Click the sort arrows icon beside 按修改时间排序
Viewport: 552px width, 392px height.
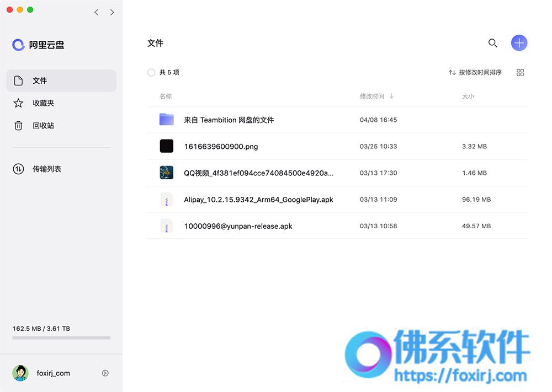(x=452, y=72)
